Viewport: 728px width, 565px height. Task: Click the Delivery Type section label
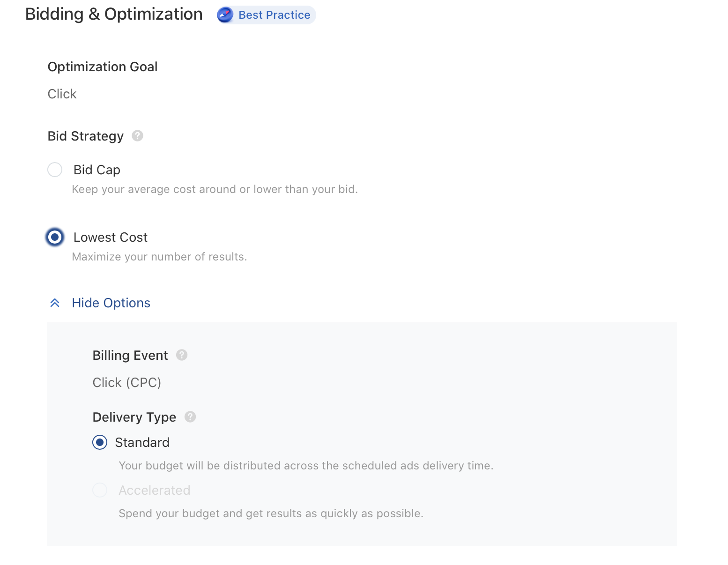[134, 416]
